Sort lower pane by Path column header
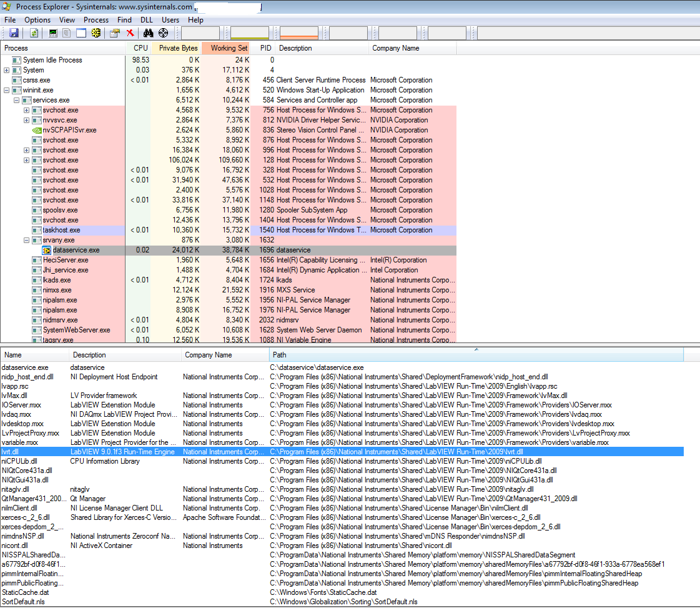The width and height of the screenshot is (700, 608). (x=476, y=355)
